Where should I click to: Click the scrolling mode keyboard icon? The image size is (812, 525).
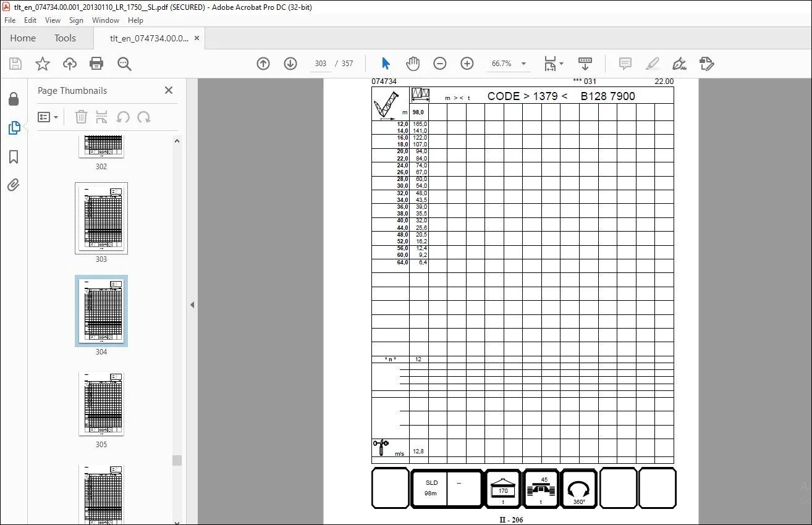point(585,64)
